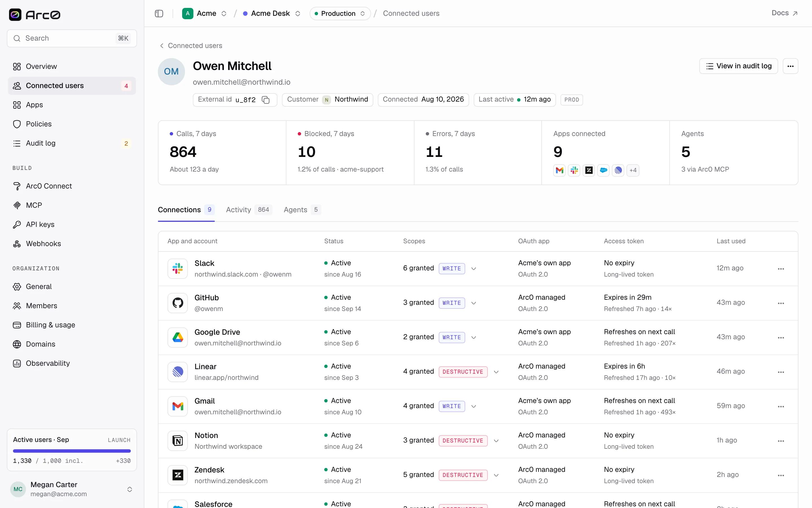Open API keys in the sidebar

pyautogui.click(x=72, y=224)
